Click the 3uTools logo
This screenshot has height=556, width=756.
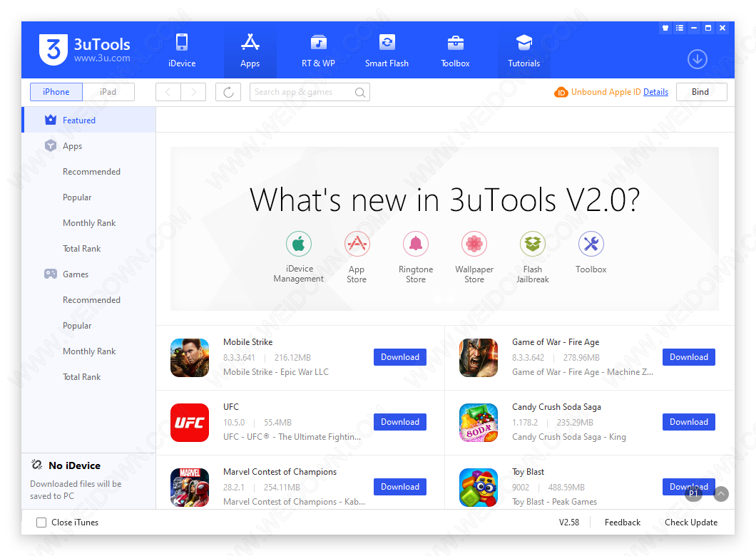tap(85, 50)
